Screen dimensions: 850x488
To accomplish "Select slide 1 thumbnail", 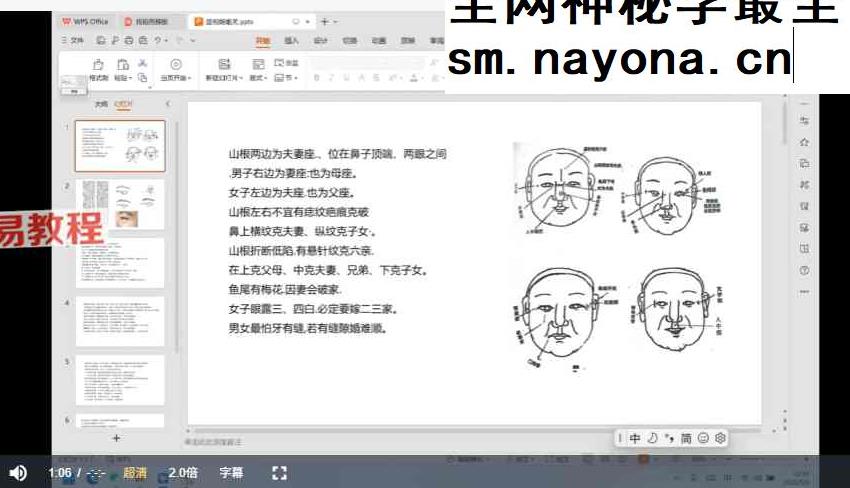I will click(x=120, y=146).
